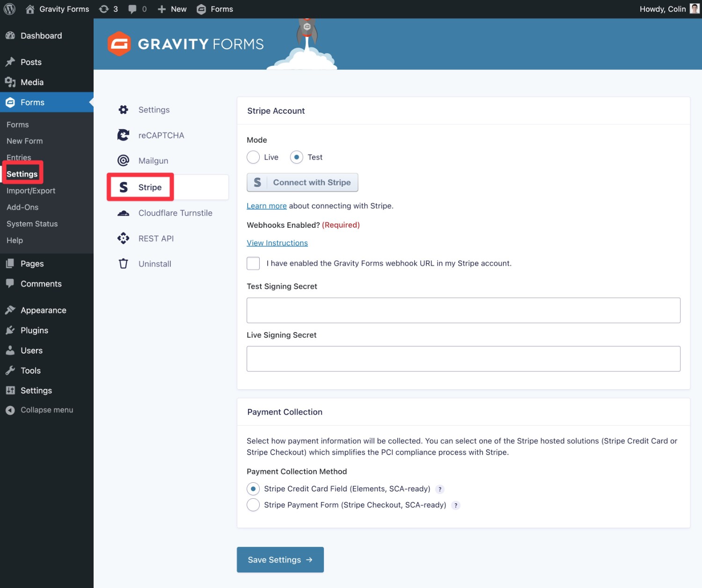Click the Comments bubble icon in sidebar

[10, 283]
